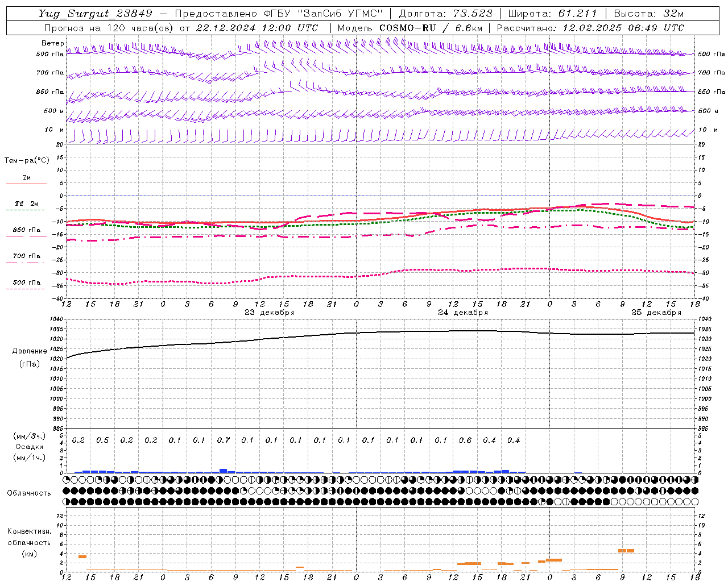The width and height of the screenshot is (728, 582).
Task: Click the Рассчитано: 12.02.2025 06:49 UTC timestamp
Action: 590,28
